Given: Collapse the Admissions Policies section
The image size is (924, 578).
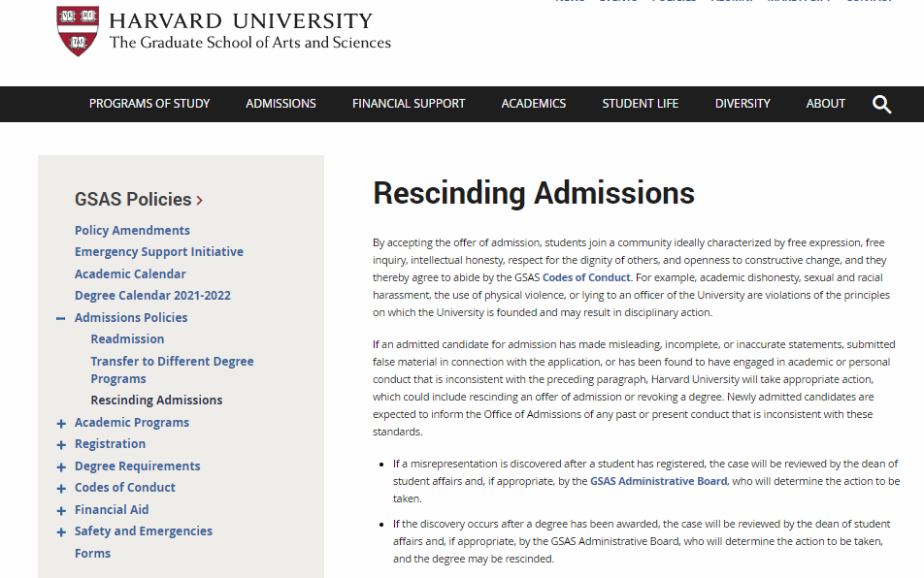Looking at the screenshot, I should tap(61, 318).
